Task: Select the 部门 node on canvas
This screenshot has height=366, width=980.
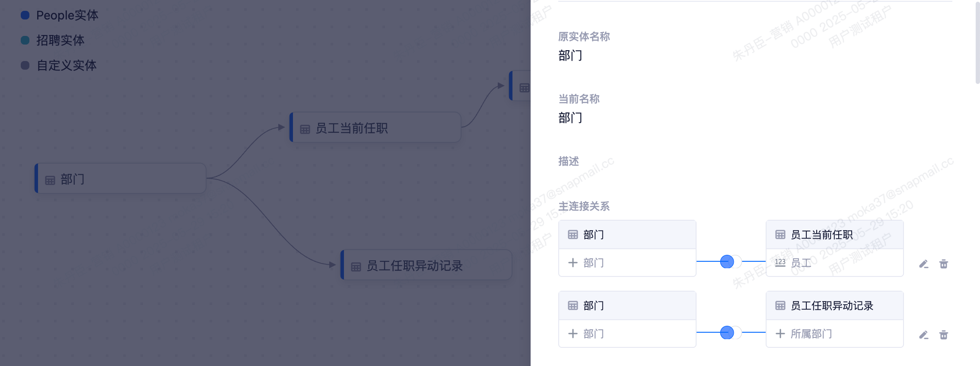Action: [x=121, y=178]
